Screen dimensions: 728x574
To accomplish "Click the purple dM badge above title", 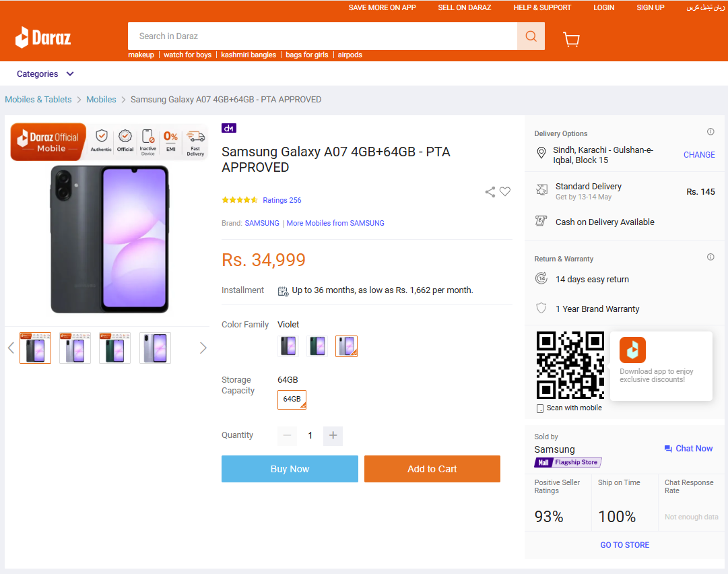I will (229, 128).
